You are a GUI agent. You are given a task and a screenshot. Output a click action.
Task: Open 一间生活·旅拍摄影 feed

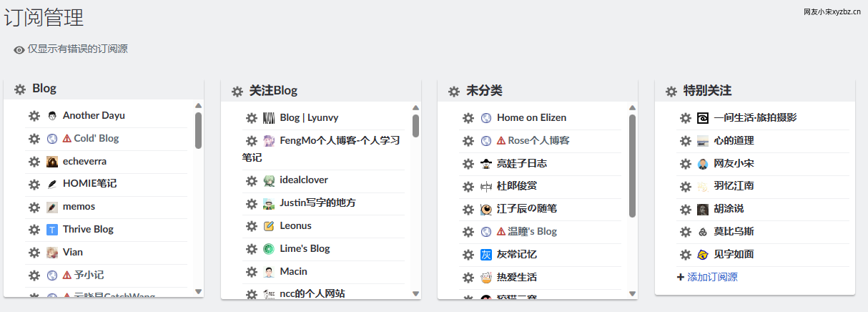click(x=755, y=118)
